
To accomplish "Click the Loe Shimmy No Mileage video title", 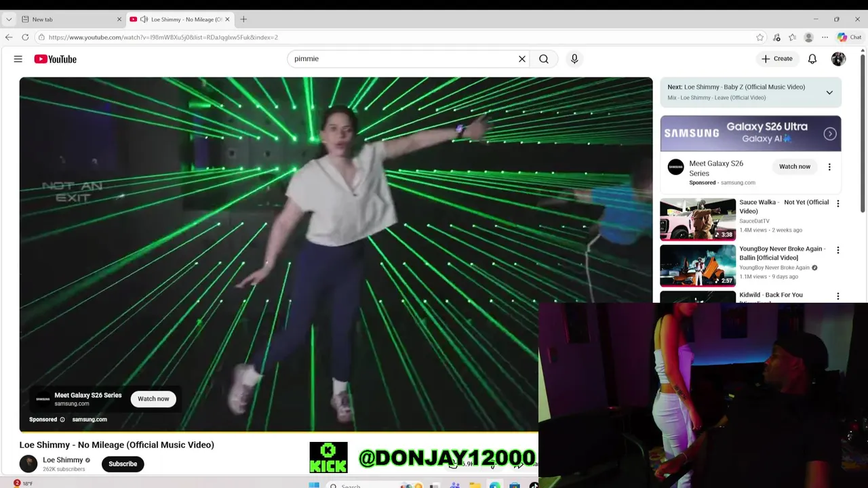I will (x=117, y=445).
